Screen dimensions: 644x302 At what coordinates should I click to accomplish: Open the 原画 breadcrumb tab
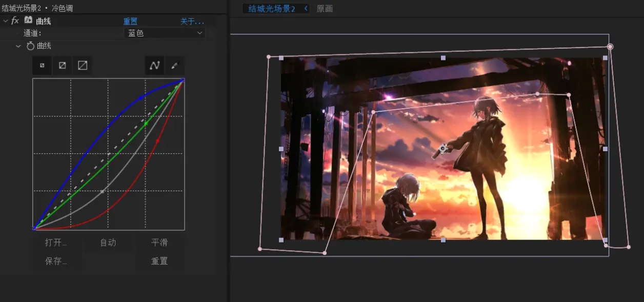pos(325,9)
